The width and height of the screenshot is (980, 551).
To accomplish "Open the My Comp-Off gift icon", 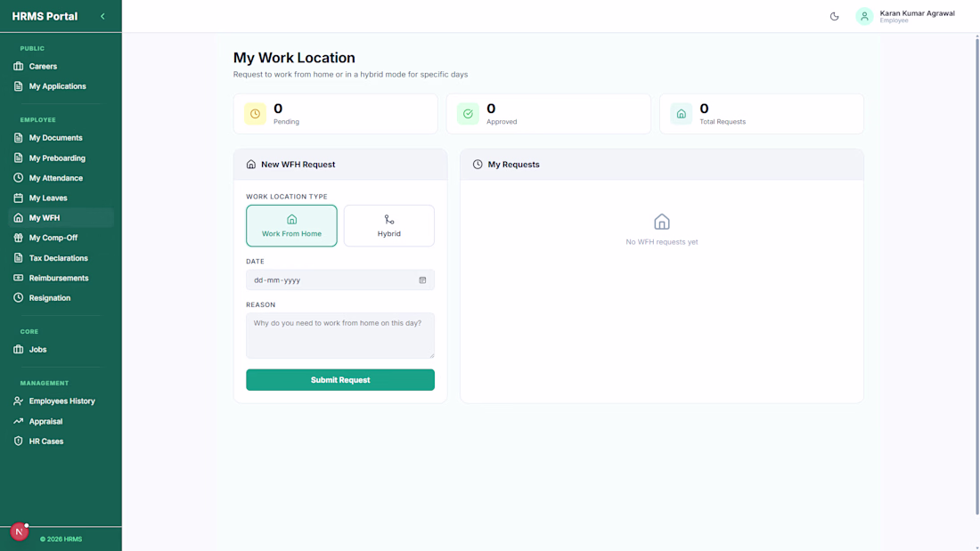I will [x=18, y=238].
